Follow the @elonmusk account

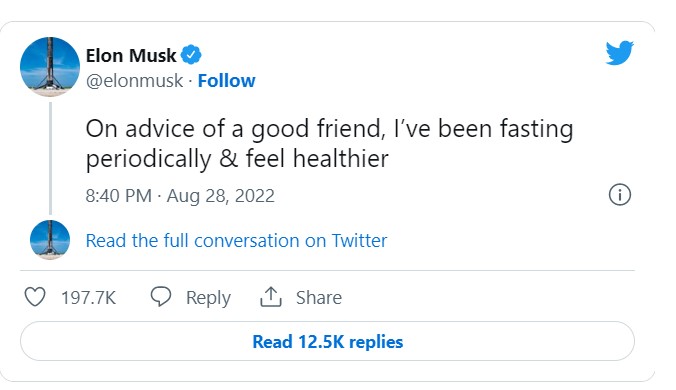point(226,81)
